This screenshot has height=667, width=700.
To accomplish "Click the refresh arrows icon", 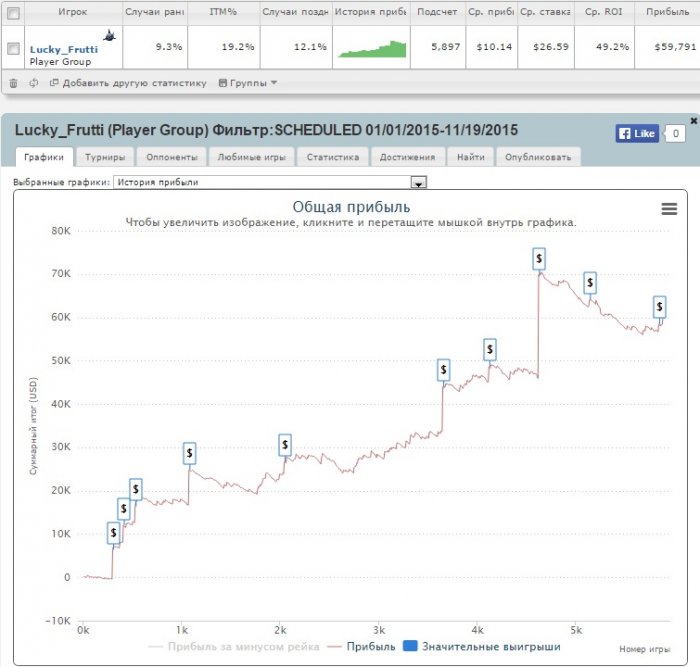I will (33, 83).
